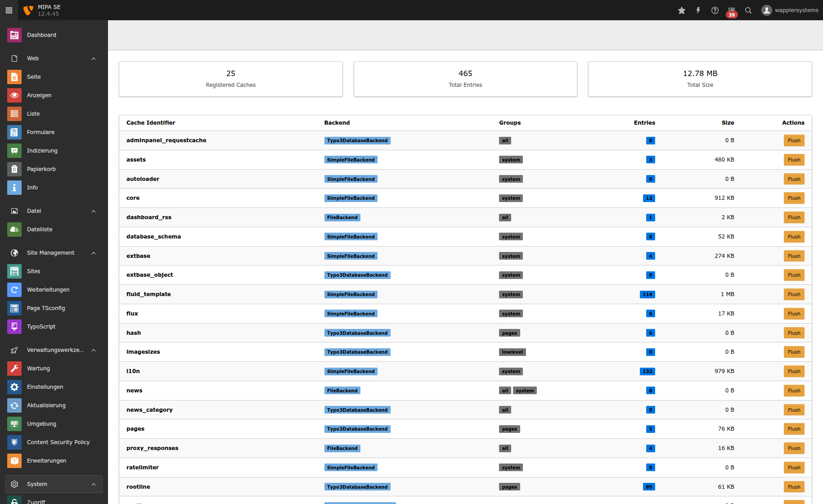The image size is (823, 504).
Task: Open the notification bell showing 39 alerts
Action: tap(731, 10)
